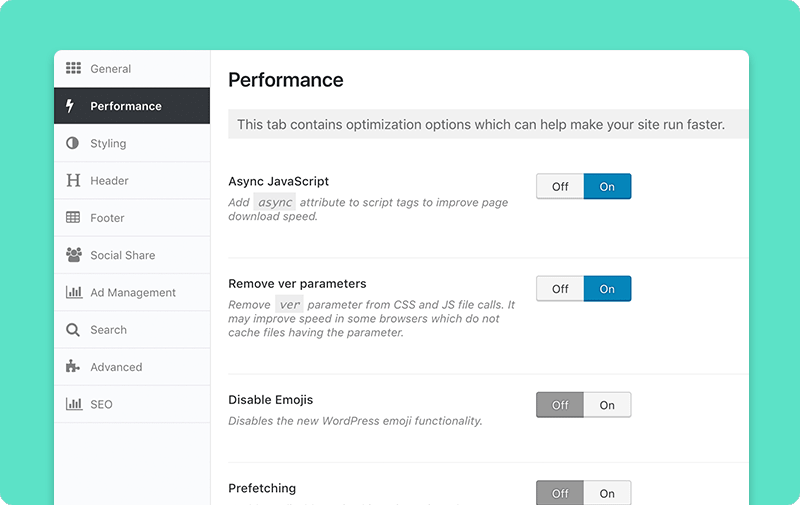Screen dimensions: 800x505
Task: Select the Async JavaScript On button
Action: coord(607,186)
